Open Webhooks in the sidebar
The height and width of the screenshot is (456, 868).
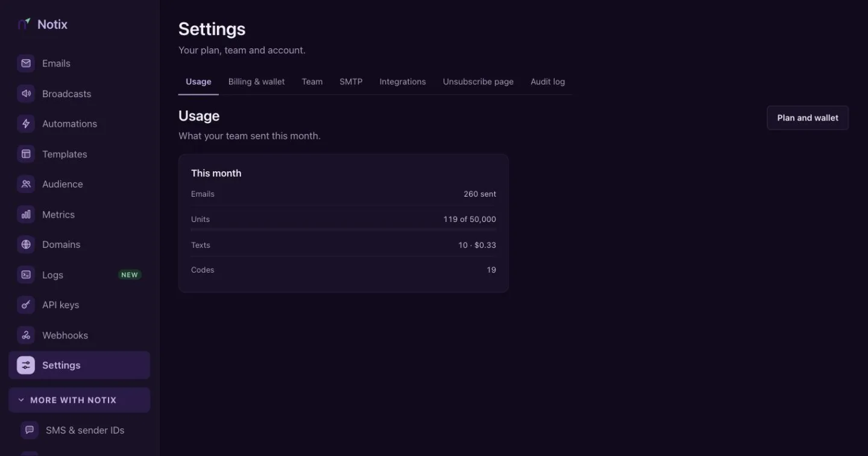pyautogui.click(x=79, y=335)
